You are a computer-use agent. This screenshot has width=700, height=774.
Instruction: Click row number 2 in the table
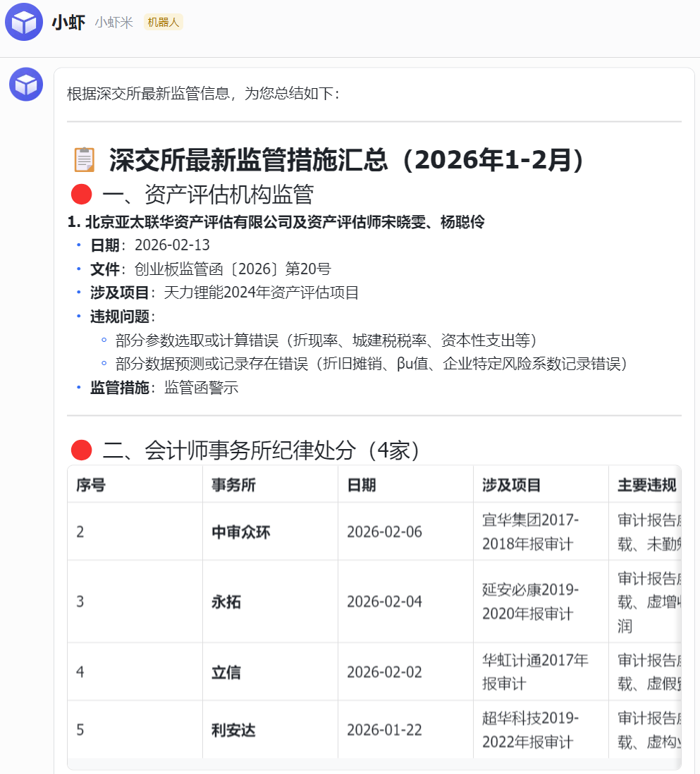(135, 532)
